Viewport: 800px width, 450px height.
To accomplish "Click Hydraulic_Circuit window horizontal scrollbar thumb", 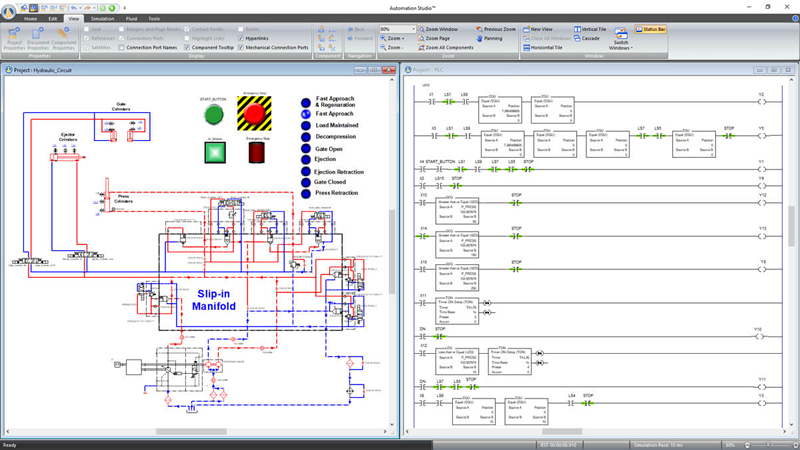I will 191,432.
